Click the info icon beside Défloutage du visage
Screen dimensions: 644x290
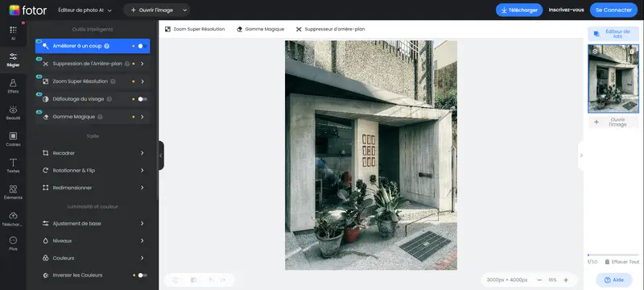tap(109, 99)
